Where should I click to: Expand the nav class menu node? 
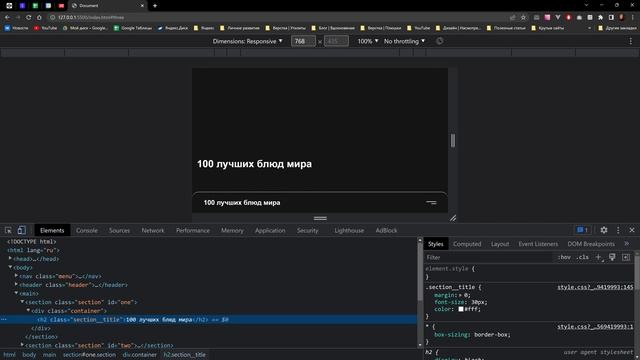[x=16, y=276]
